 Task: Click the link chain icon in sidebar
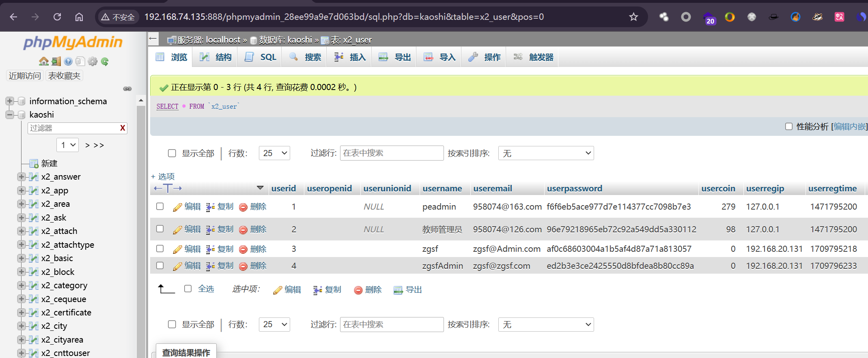coord(127,88)
